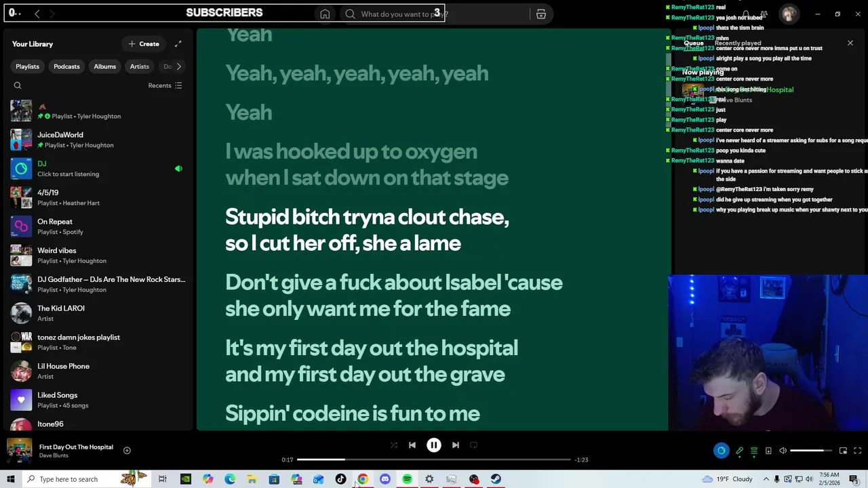868x488 pixels.
Task: Click the First Day Out The Hospital title
Action: tap(76, 447)
